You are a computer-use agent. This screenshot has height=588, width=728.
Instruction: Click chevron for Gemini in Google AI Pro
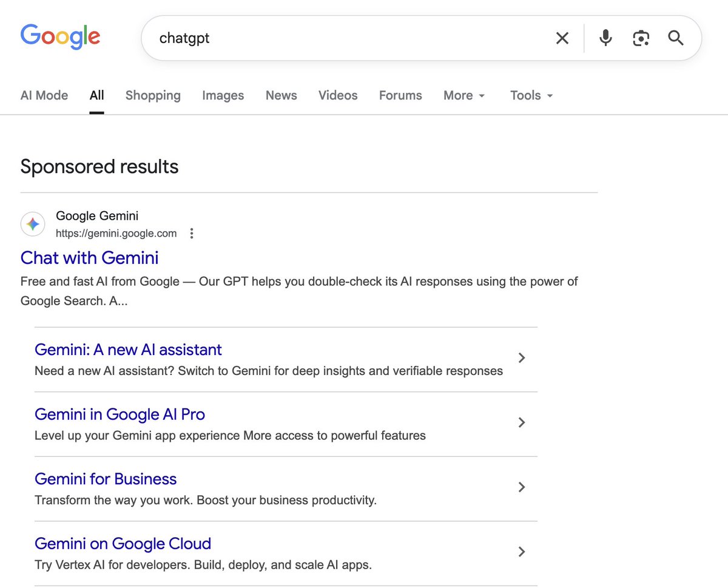tap(521, 422)
